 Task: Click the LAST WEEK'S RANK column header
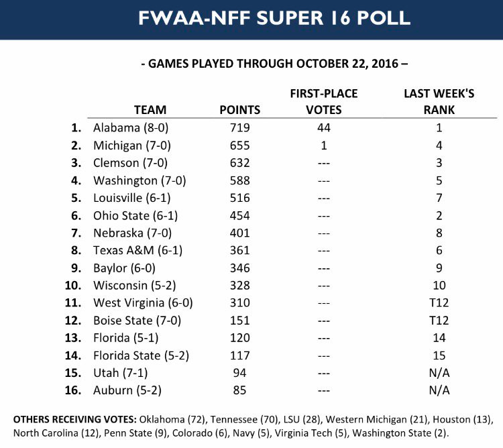click(439, 102)
